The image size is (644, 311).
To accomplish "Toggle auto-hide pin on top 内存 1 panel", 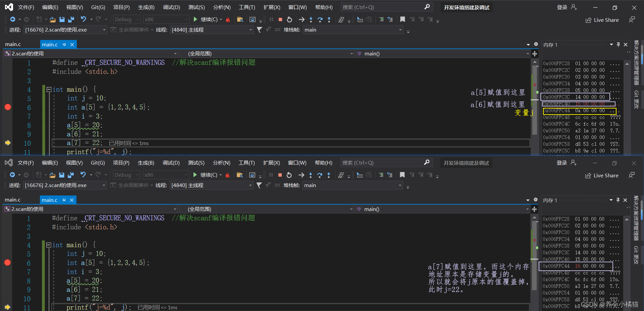I will pyautogui.click(x=619, y=44).
